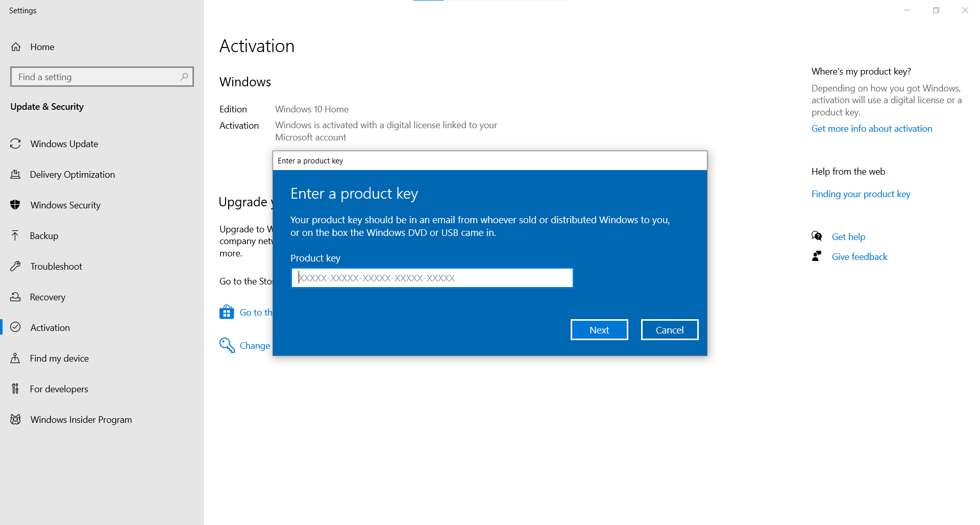The height and width of the screenshot is (525, 980).
Task: Go to Windows Security section
Action: [102, 205]
